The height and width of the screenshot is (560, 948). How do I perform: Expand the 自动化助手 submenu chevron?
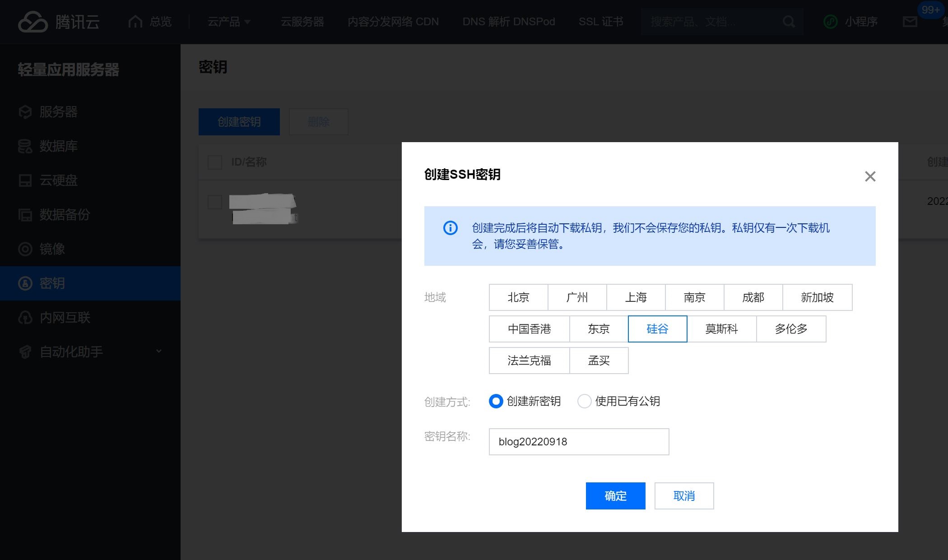tap(158, 351)
